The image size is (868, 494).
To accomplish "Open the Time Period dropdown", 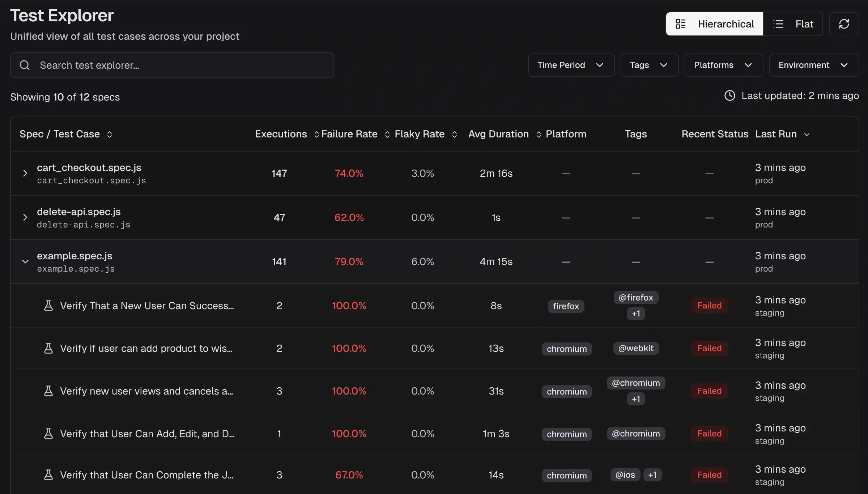I will 571,65.
